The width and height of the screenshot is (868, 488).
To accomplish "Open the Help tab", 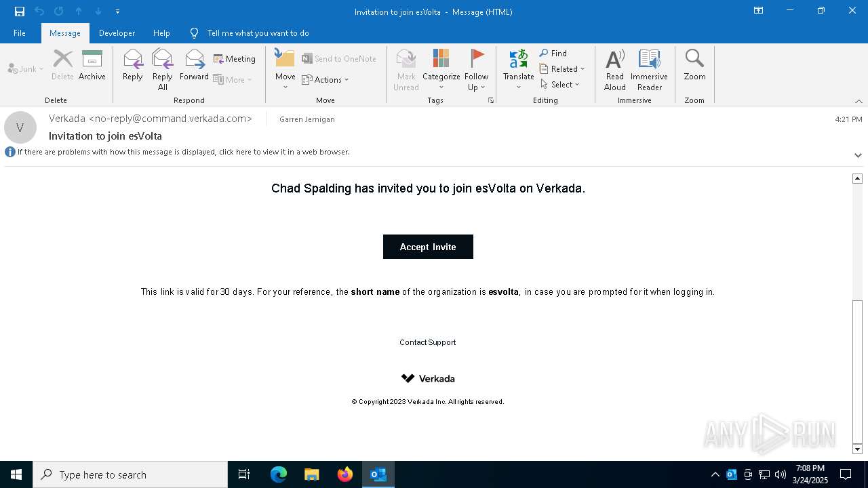I will pos(161,33).
